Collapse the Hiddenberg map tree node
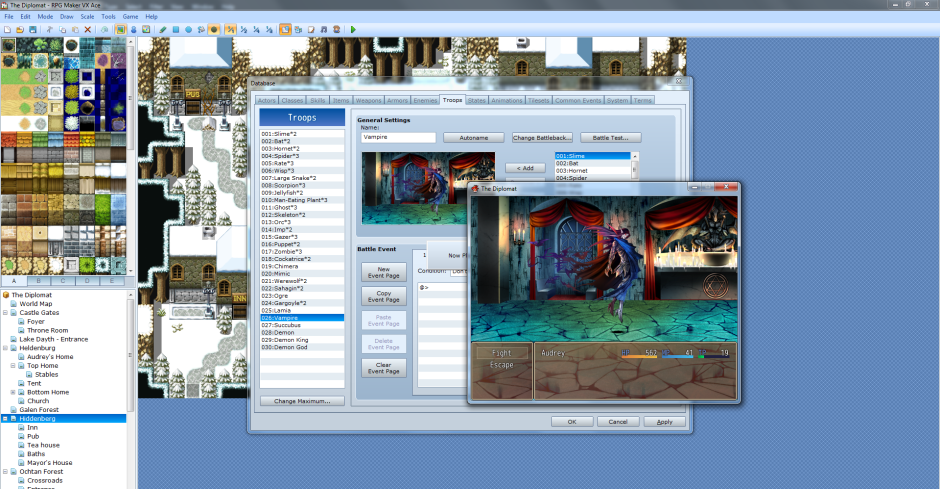The image size is (940, 489). (x=5, y=419)
